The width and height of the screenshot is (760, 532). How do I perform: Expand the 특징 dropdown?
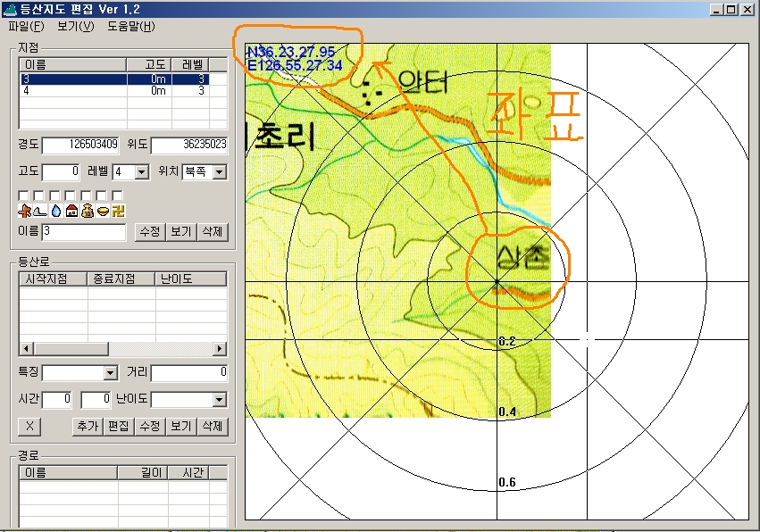(111, 372)
